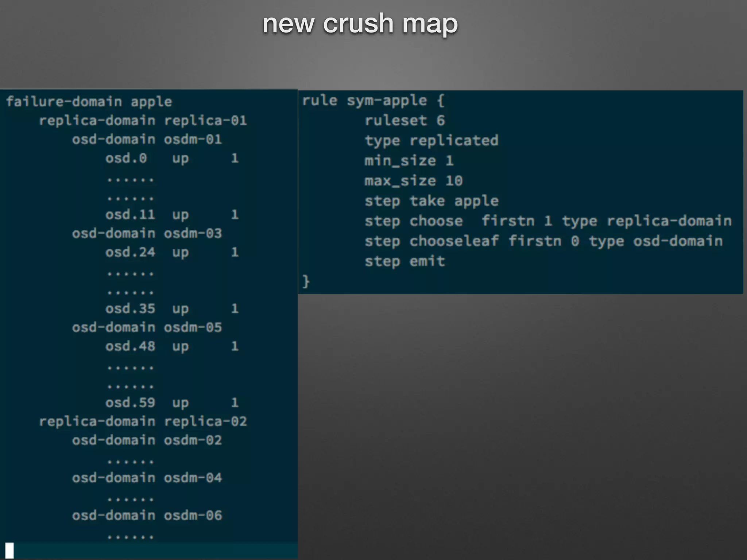Click the "osd-domain osdm-06" line

click(x=147, y=516)
